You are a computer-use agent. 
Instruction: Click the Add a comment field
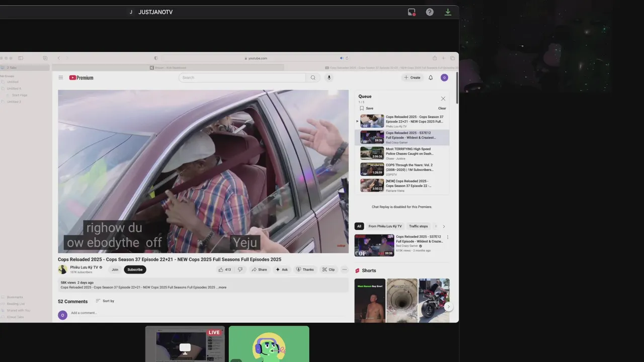(209, 313)
